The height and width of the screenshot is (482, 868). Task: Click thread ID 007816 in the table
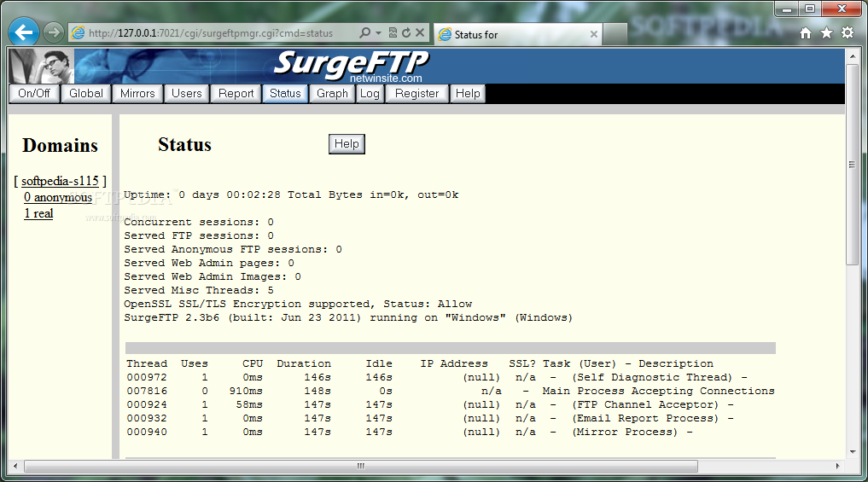147,392
